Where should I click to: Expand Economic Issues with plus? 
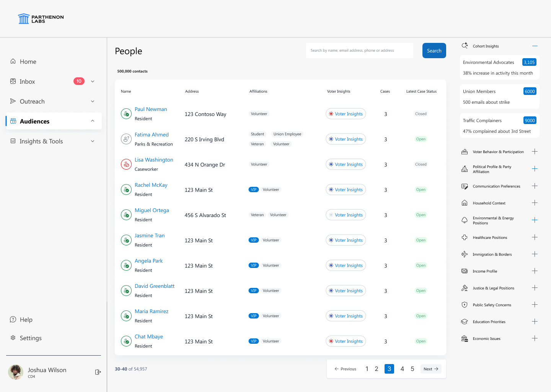(535, 338)
